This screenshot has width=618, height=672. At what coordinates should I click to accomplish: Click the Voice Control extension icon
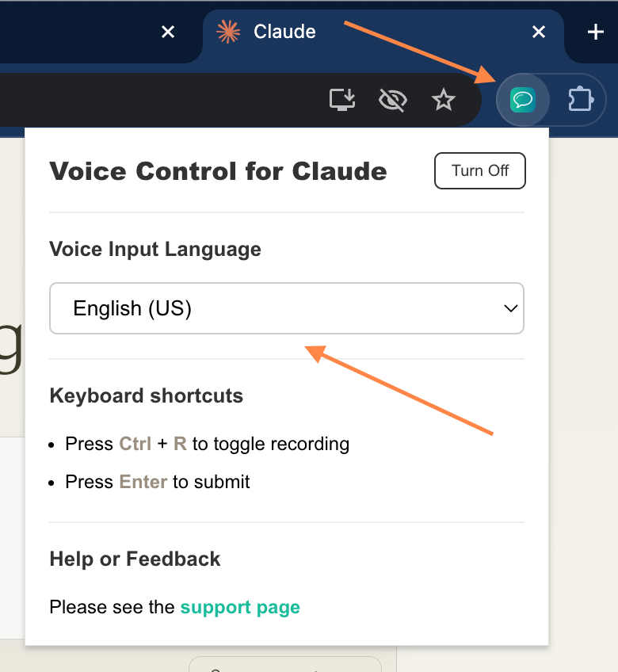(523, 100)
